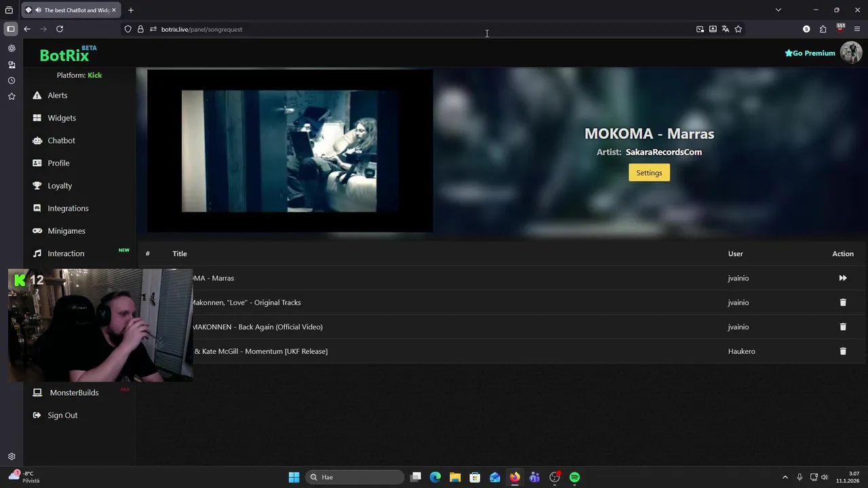Close the BotRix browser tab
Viewport: 868px width, 488px height.
(x=114, y=10)
